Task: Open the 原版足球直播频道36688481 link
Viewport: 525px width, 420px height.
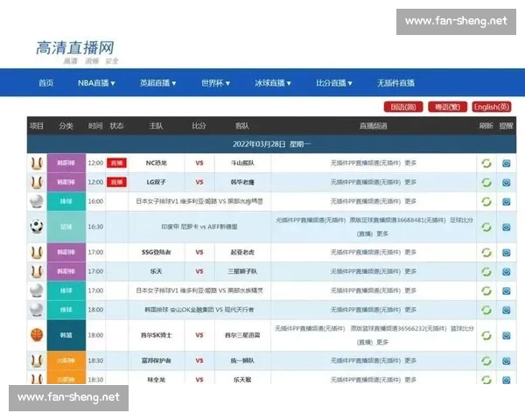Action: point(398,220)
